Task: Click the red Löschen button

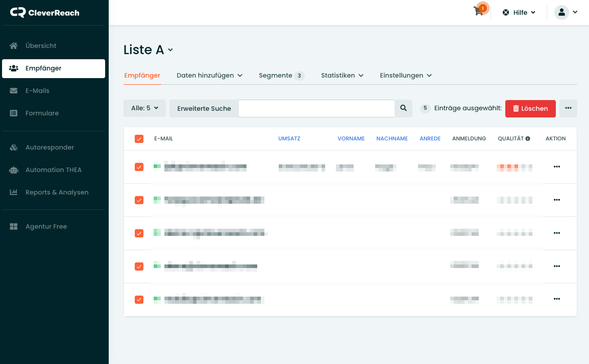Action: point(530,108)
